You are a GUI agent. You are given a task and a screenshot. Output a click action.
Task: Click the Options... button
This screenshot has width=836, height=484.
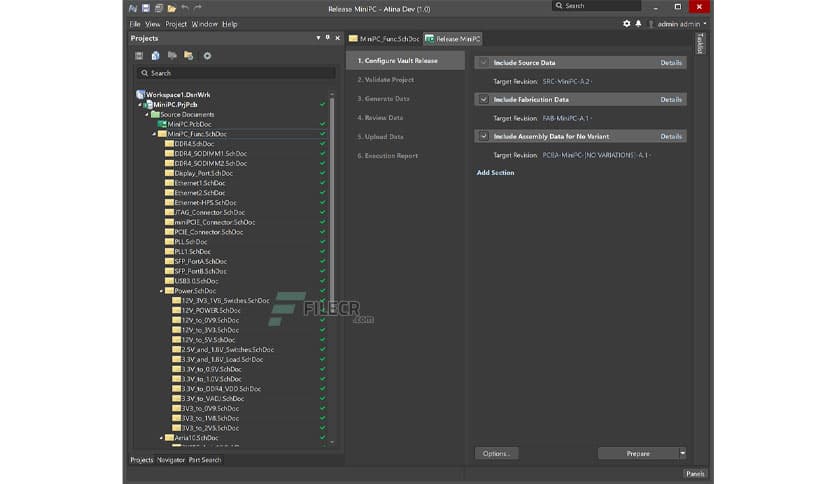(x=496, y=453)
